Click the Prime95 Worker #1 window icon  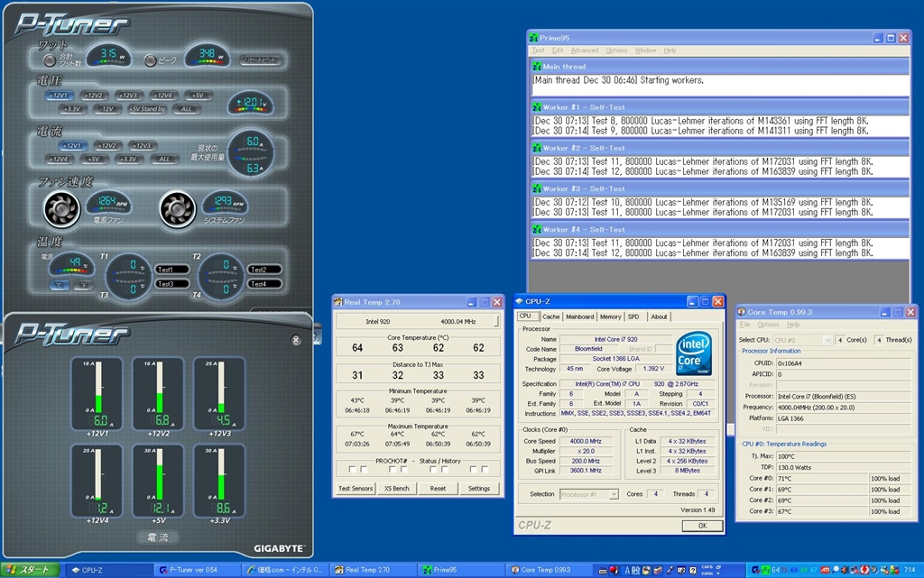537,107
